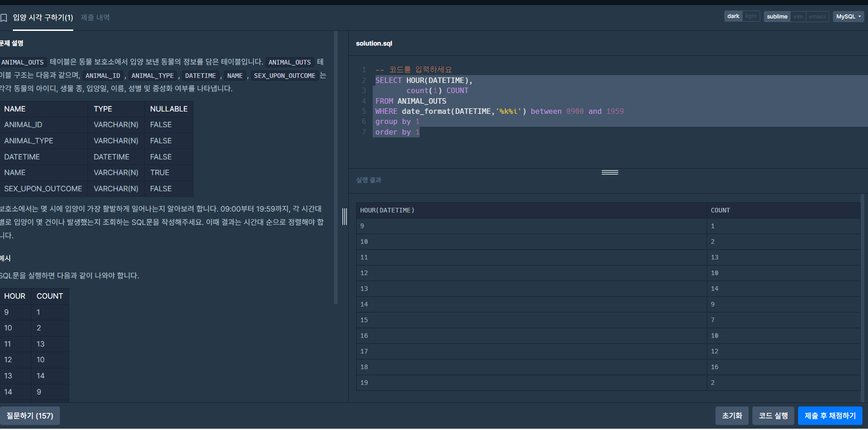868x430 pixels.
Task: Click the comment line 코드를 입력하세요
Action: [413, 70]
